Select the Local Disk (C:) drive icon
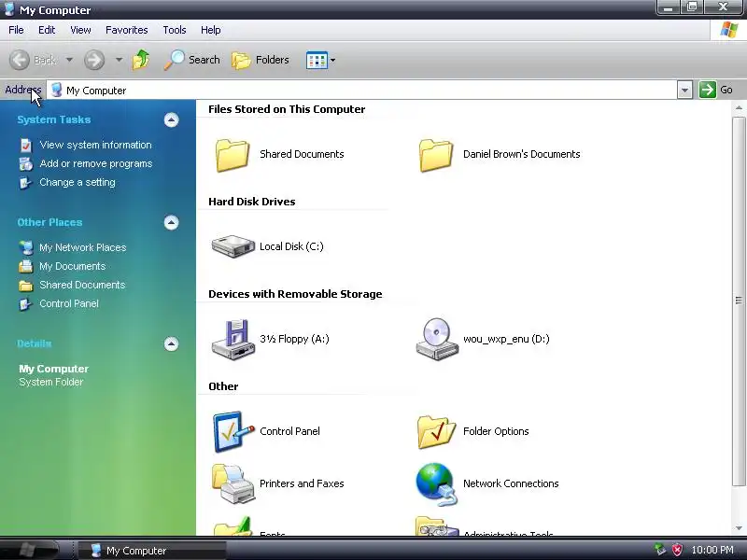The width and height of the screenshot is (747, 560). [233, 246]
